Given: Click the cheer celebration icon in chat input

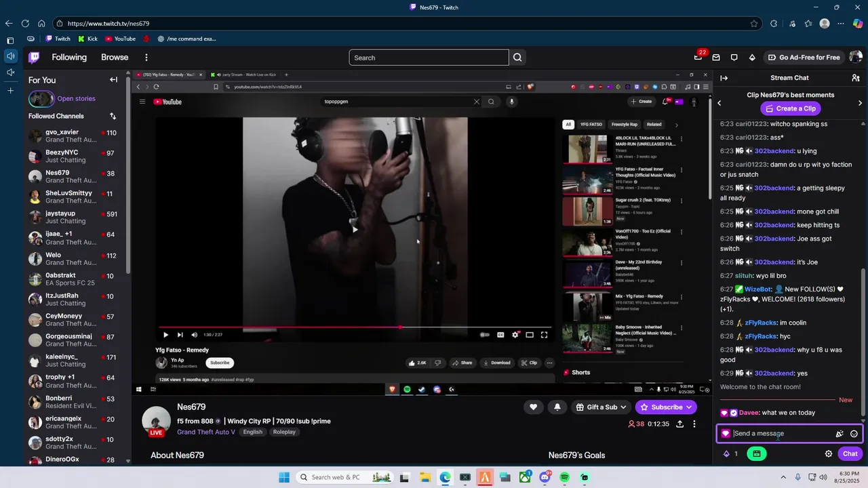Looking at the screenshot, I should point(840,434).
